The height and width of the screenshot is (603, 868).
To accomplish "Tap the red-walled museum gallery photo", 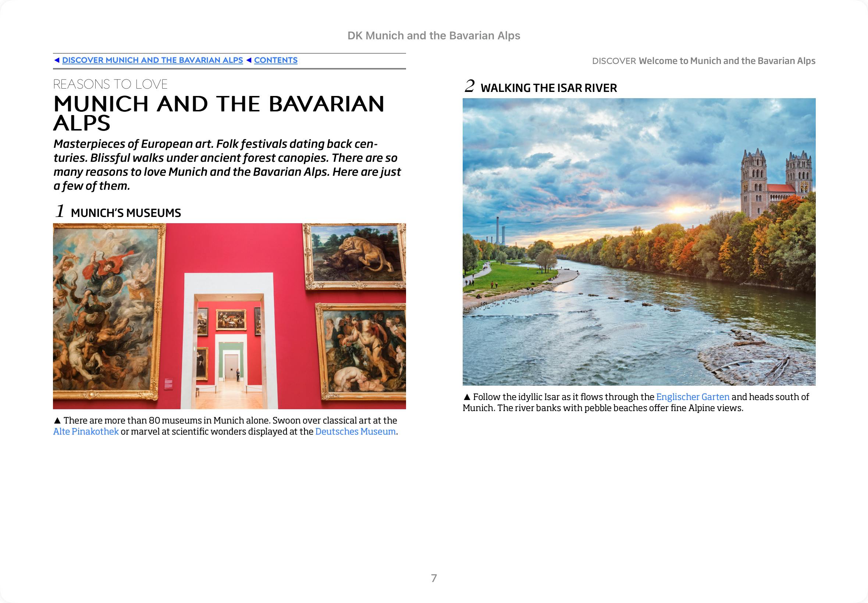I will 229,316.
